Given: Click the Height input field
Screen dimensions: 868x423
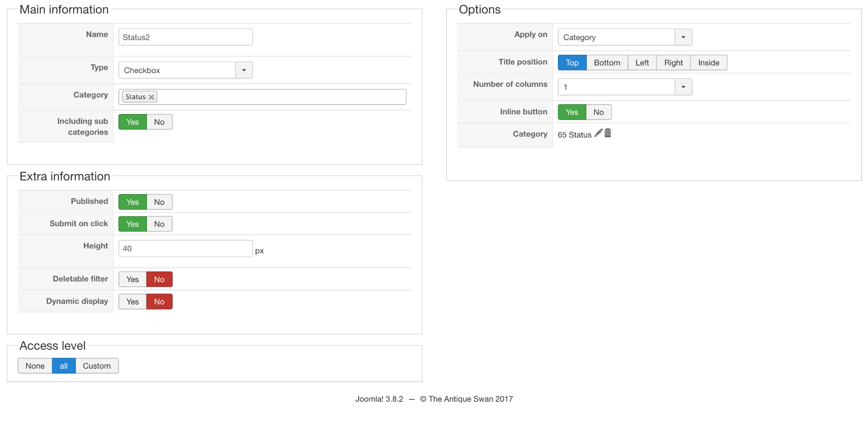Looking at the screenshot, I should (185, 248).
